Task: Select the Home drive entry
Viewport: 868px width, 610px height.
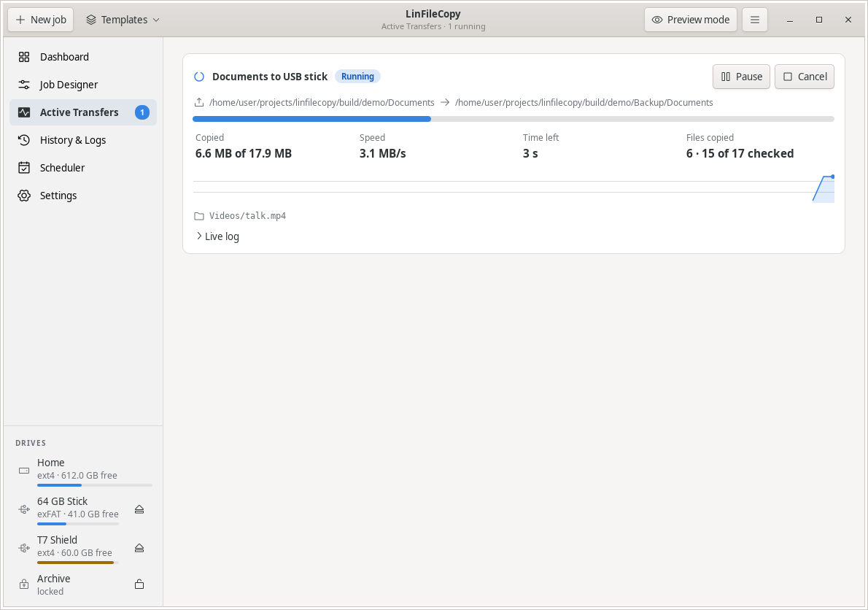Action: pyautogui.click(x=83, y=471)
